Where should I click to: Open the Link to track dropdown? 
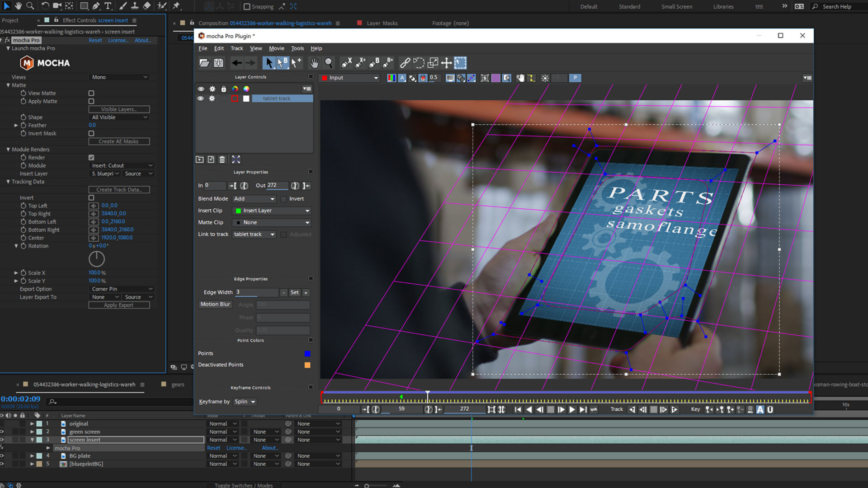254,234
